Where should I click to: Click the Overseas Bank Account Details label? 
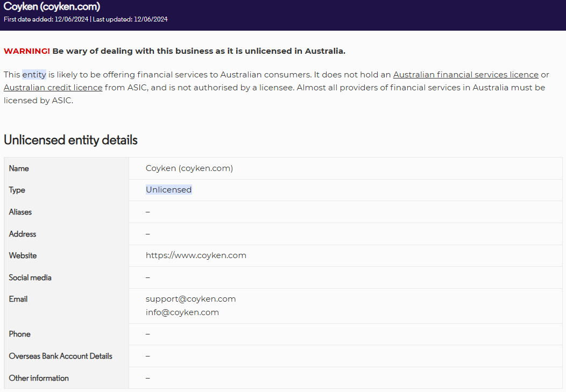[60, 356]
